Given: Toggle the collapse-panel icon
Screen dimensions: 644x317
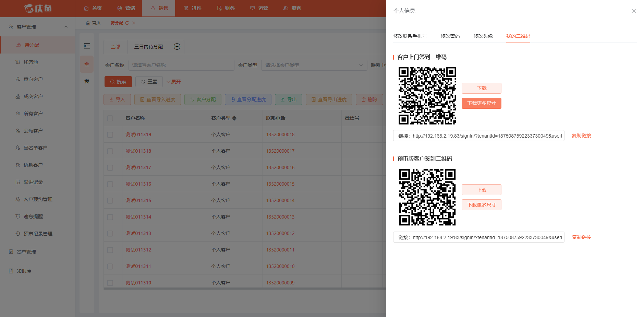Looking at the screenshot, I should pyautogui.click(x=87, y=46).
